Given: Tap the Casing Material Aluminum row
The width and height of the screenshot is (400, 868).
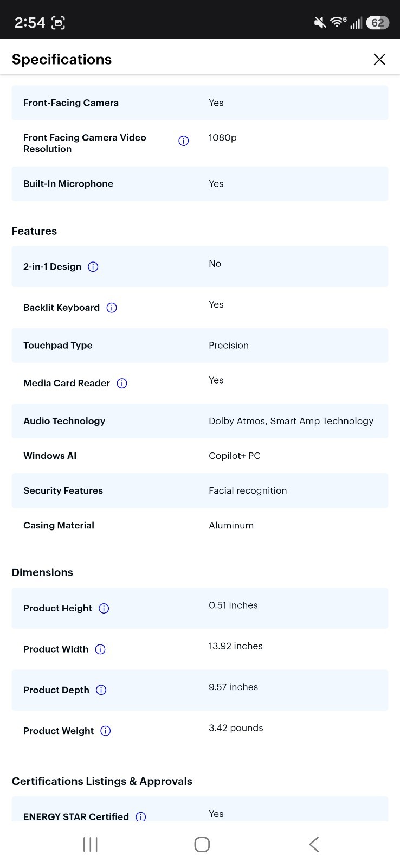Looking at the screenshot, I should coord(200,525).
